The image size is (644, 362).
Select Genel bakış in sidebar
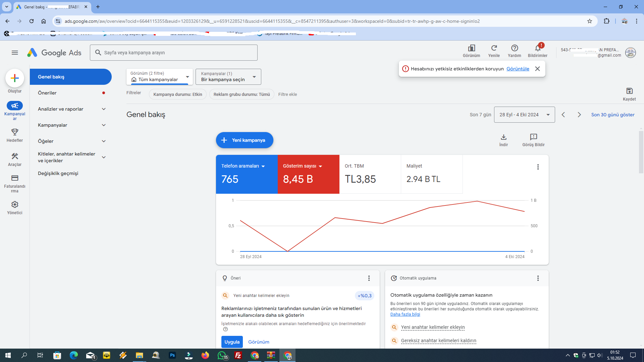(x=70, y=77)
